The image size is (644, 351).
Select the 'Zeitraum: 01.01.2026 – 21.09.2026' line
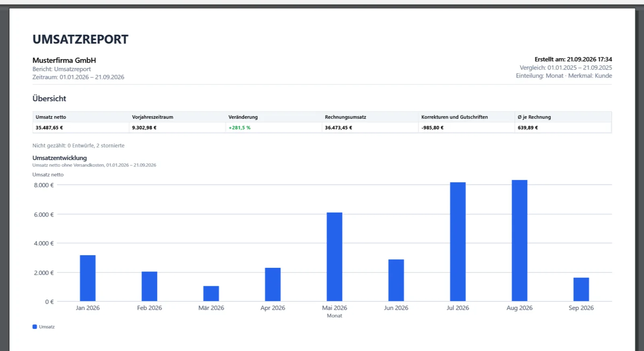[x=78, y=77]
